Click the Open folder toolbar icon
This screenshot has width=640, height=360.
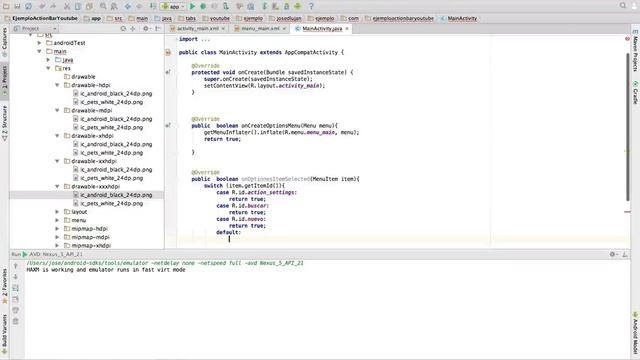coord(6,6)
